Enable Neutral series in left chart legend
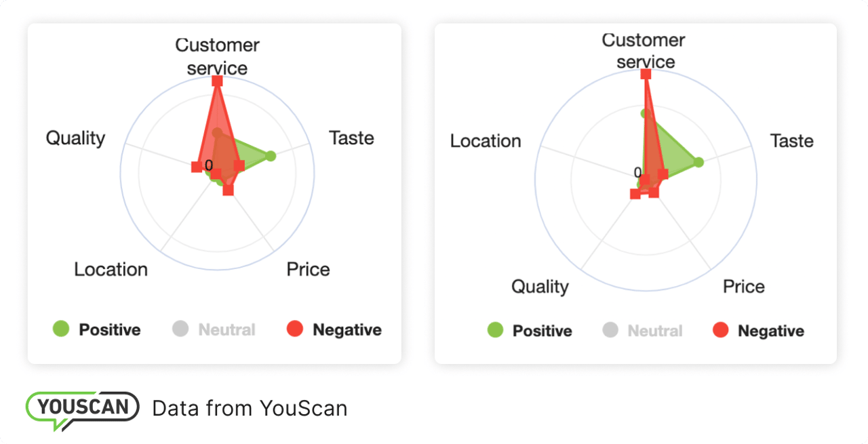Viewport: 868px width, 444px height. click(x=214, y=330)
